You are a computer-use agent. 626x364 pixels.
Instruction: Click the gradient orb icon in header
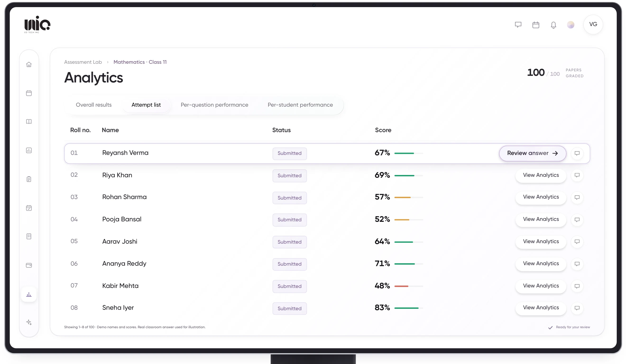click(x=571, y=25)
